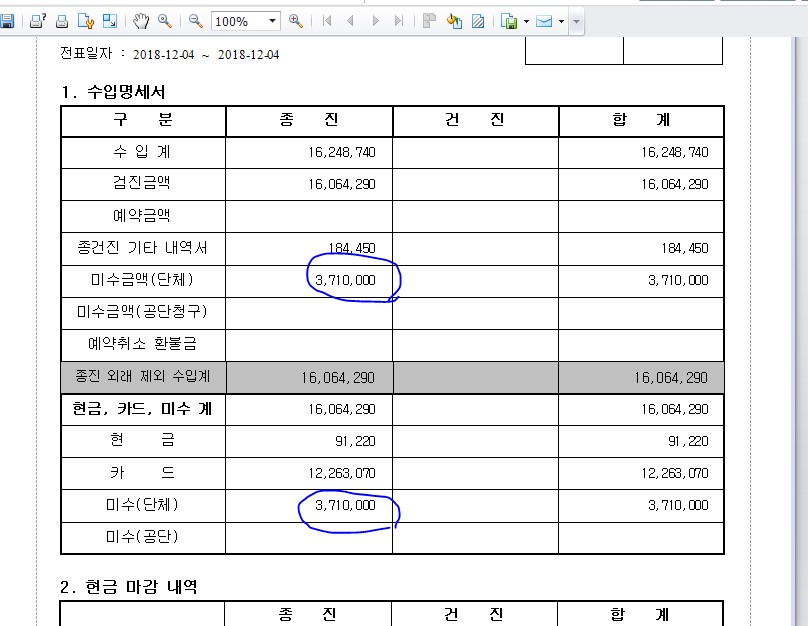808x626 pixels.
Task: Click the scale page icon
Action: (110, 21)
